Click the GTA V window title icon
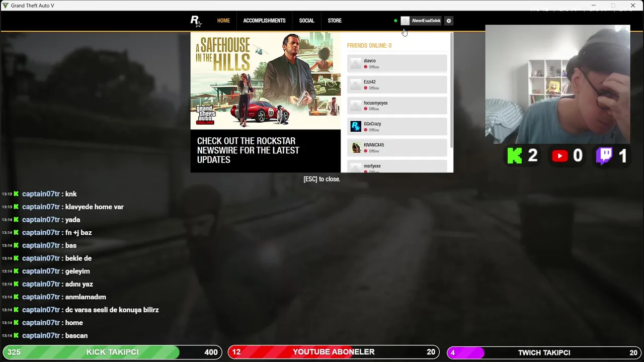 (5, 6)
